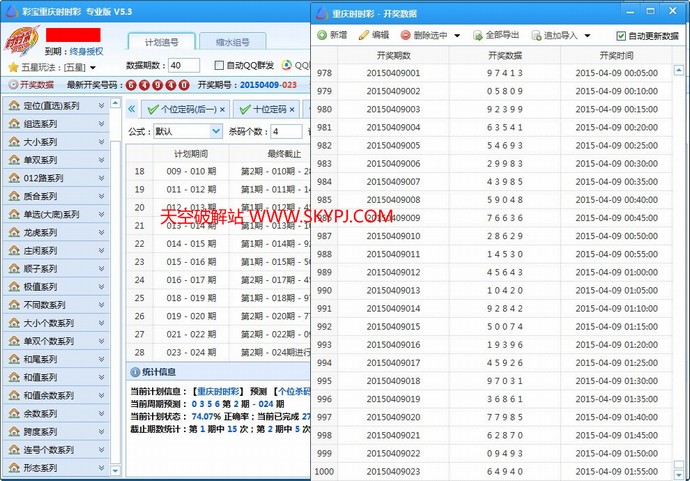This screenshot has height=481, width=690.
Task: Click house icon beside 单双个数系列
Action: click(x=15, y=341)
